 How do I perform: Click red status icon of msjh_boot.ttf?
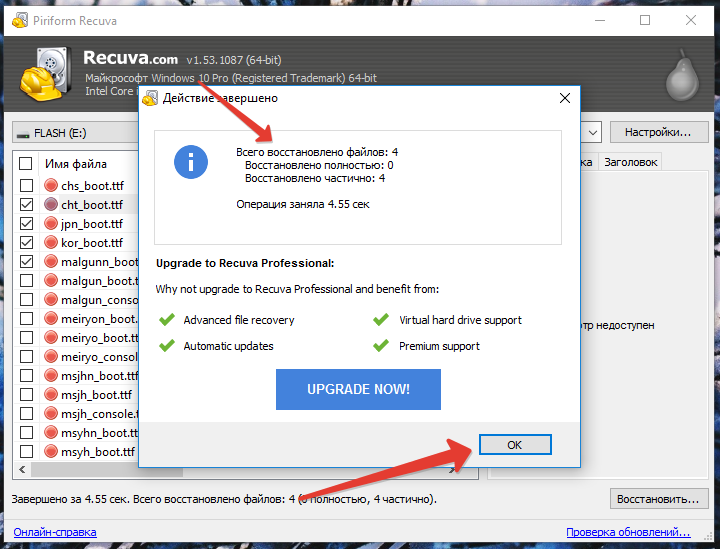[51, 394]
